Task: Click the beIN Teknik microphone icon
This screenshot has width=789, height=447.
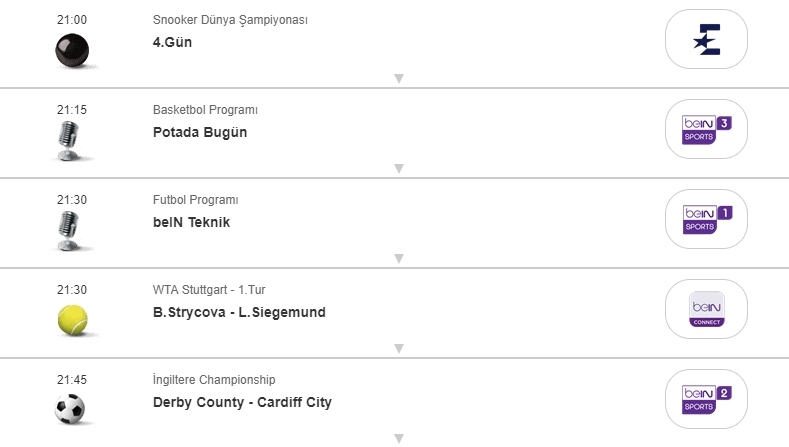Action: coord(70,231)
